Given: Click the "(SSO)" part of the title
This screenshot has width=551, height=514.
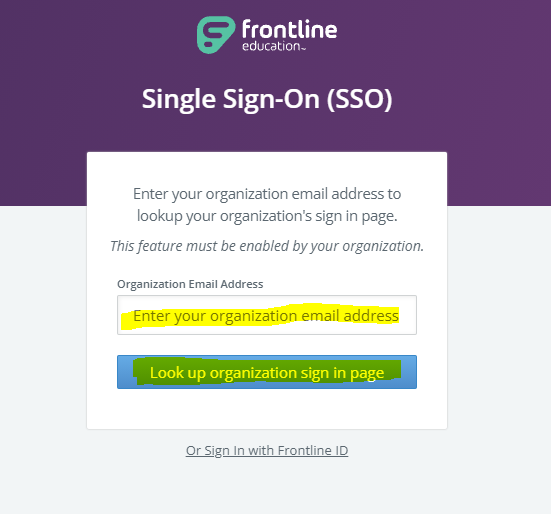Looking at the screenshot, I should pyautogui.click(x=359, y=99).
